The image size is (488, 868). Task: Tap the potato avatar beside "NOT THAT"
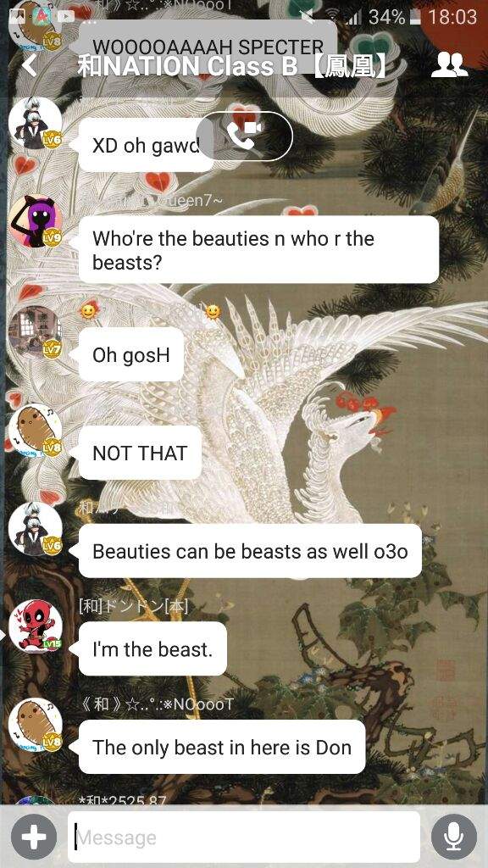[x=36, y=430]
